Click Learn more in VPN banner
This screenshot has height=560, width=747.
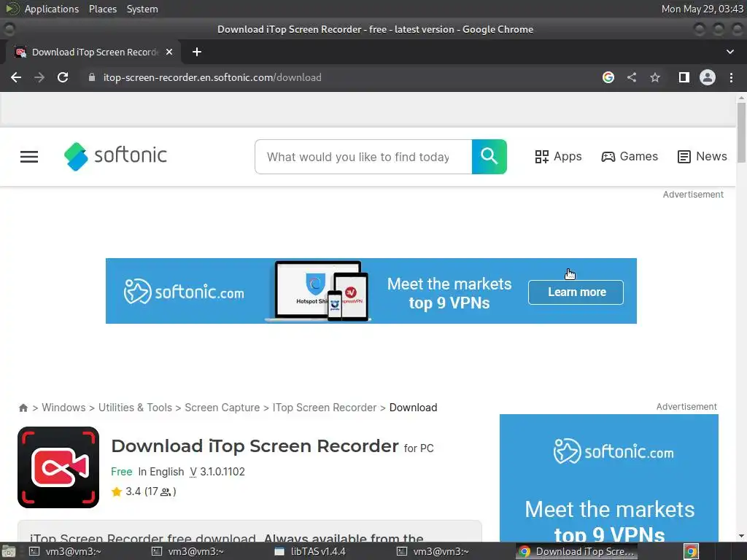coord(576,292)
